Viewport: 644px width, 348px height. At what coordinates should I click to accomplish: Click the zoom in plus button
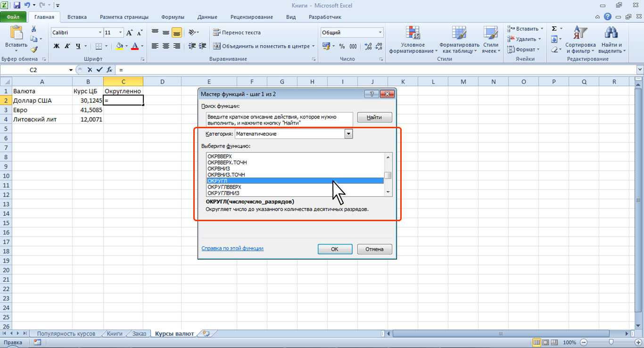(638, 342)
